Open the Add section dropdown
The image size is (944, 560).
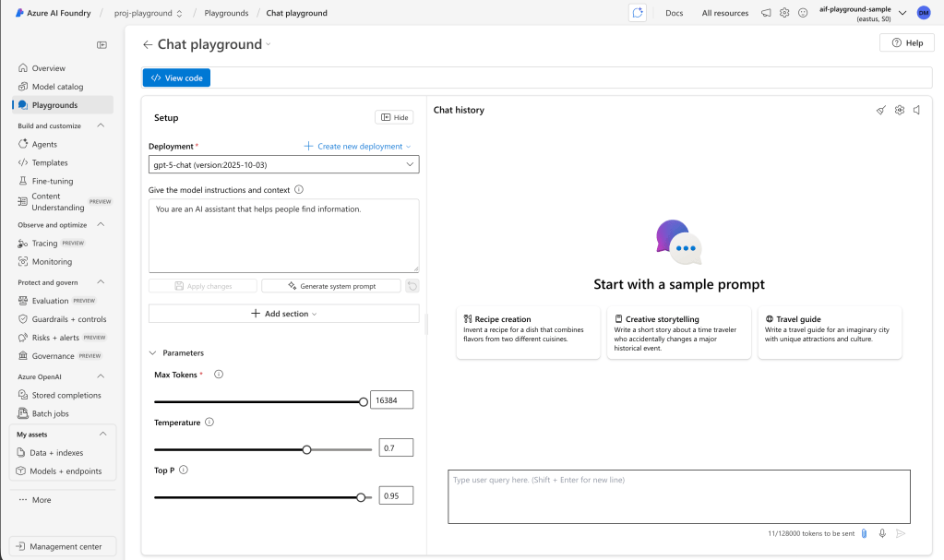281,314
